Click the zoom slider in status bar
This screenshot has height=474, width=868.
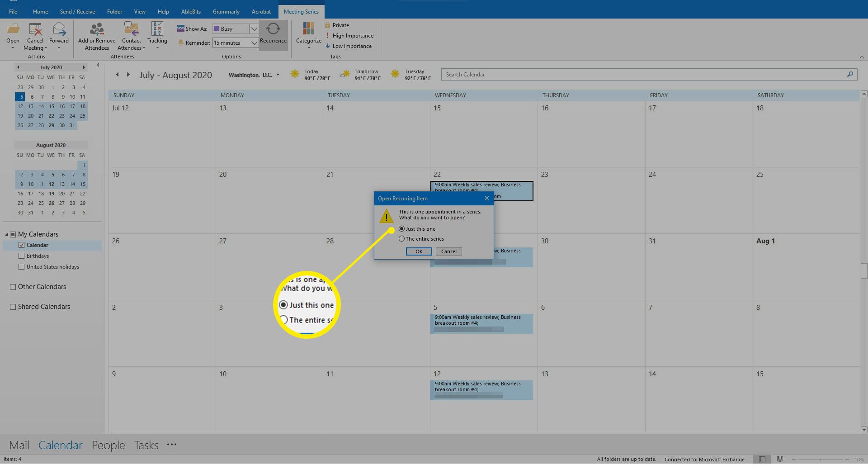coord(821,460)
